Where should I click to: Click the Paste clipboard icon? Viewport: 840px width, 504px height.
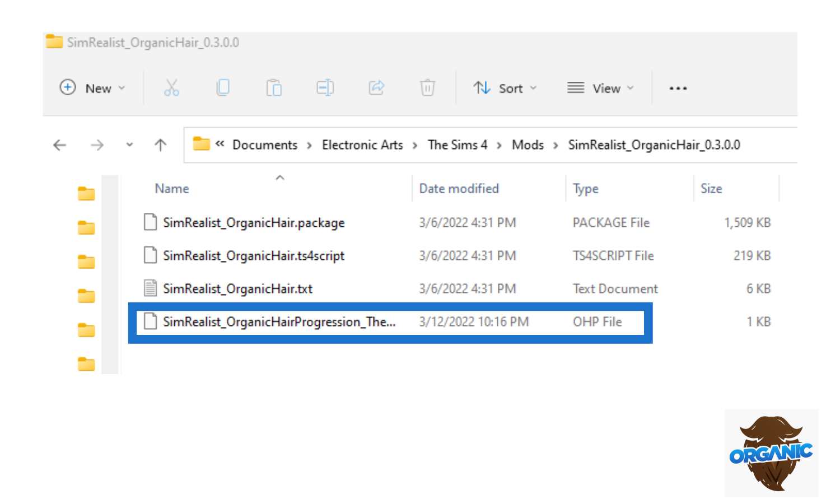[x=274, y=88]
